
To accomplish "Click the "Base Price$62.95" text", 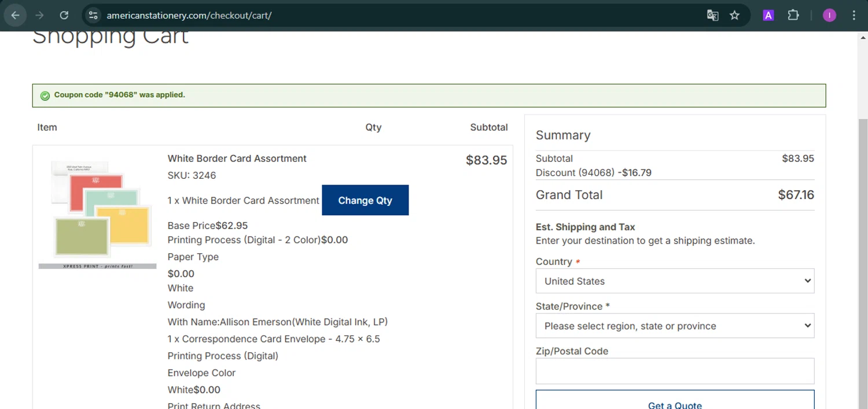I will point(208,226).
